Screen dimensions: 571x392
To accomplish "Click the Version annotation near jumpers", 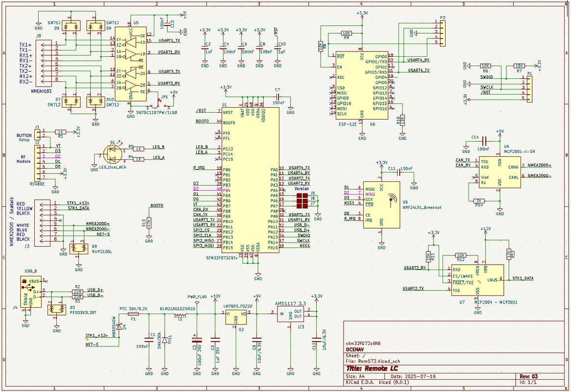I will (301, 189).
